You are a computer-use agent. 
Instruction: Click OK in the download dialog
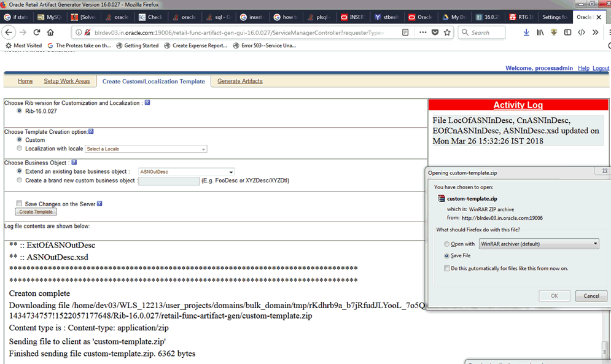coord(555,296)
